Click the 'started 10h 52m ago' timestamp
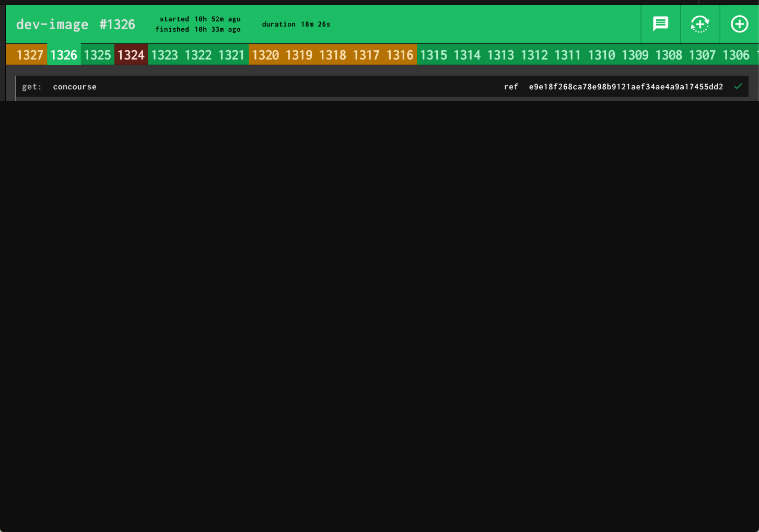This screenshot has height=532, width=759. click(x=200, y=19)
